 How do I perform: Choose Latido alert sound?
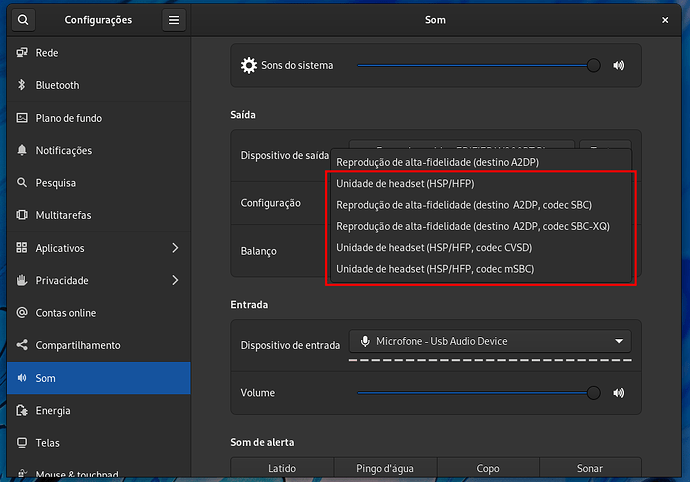(282, 468)
